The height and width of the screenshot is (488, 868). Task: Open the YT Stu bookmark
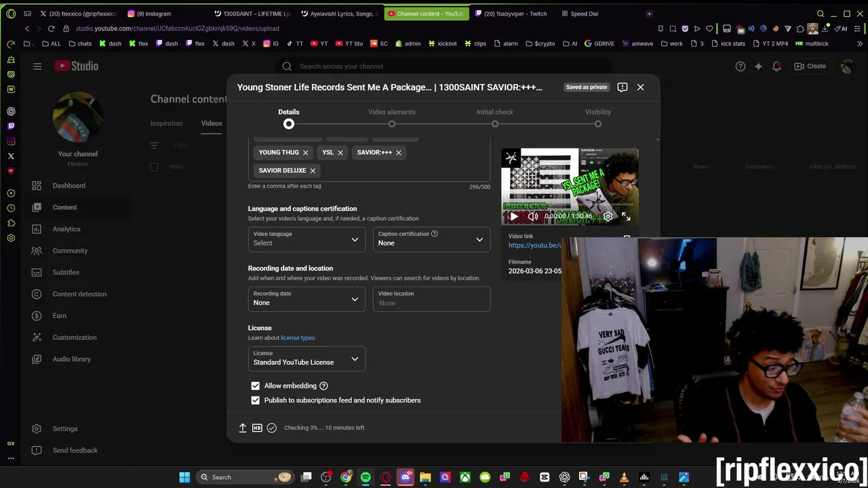point(349,43)
